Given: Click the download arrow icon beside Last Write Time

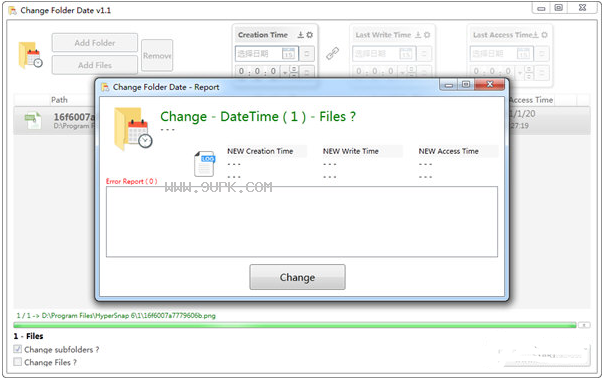Looking at the screenshot, I should coord(418,35).
